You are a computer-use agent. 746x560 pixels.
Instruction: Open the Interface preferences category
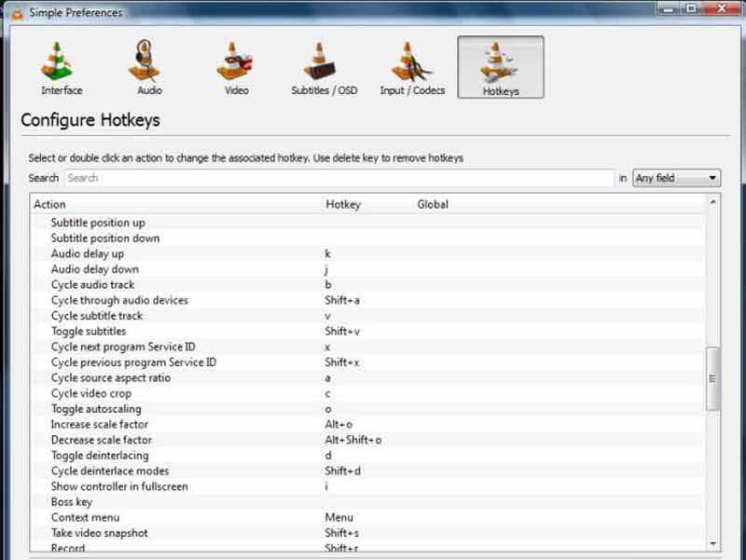[62, 67]
